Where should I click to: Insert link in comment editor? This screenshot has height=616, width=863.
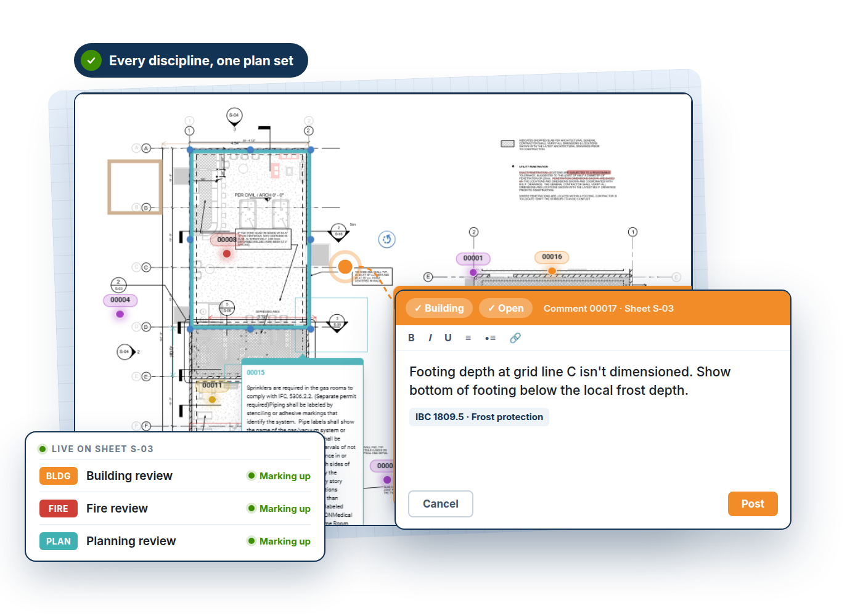click(515, 338)
